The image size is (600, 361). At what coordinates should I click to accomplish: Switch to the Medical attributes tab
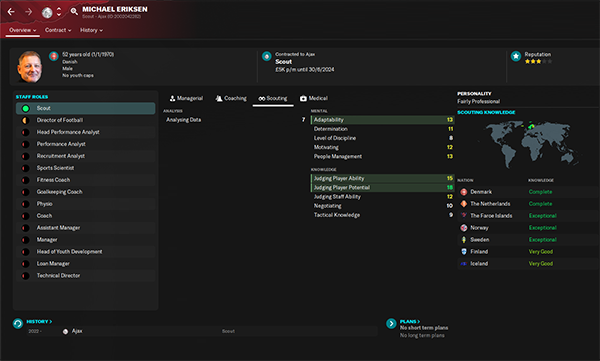tap(314, 98)
